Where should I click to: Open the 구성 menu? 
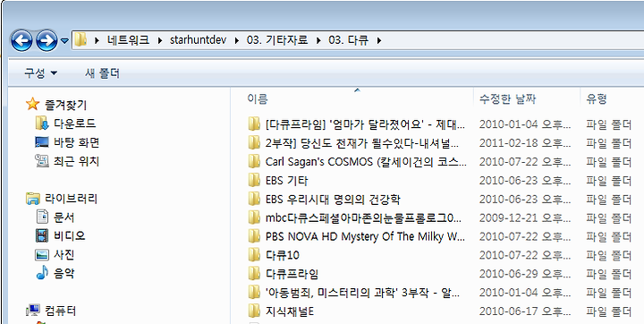click(x=40, y=73)
